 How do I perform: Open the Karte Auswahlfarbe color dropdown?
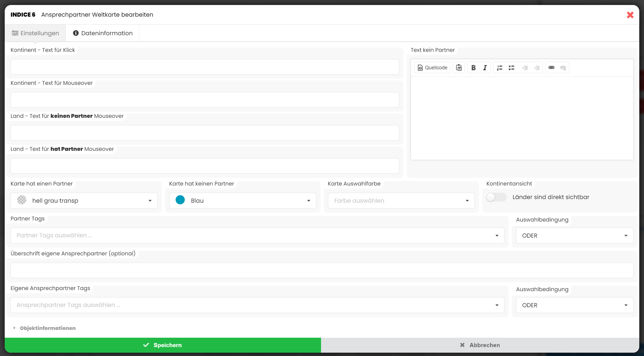(x=401, y=201)
